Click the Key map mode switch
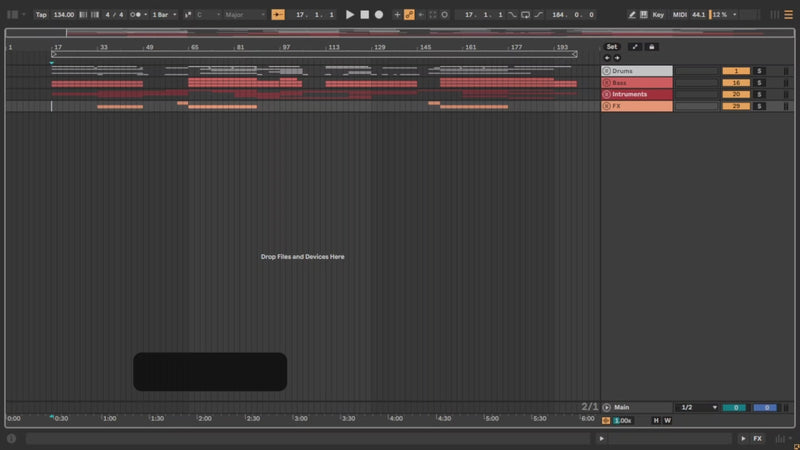The width and height of the screenshot is (800, 450). [x=658, y=15]
